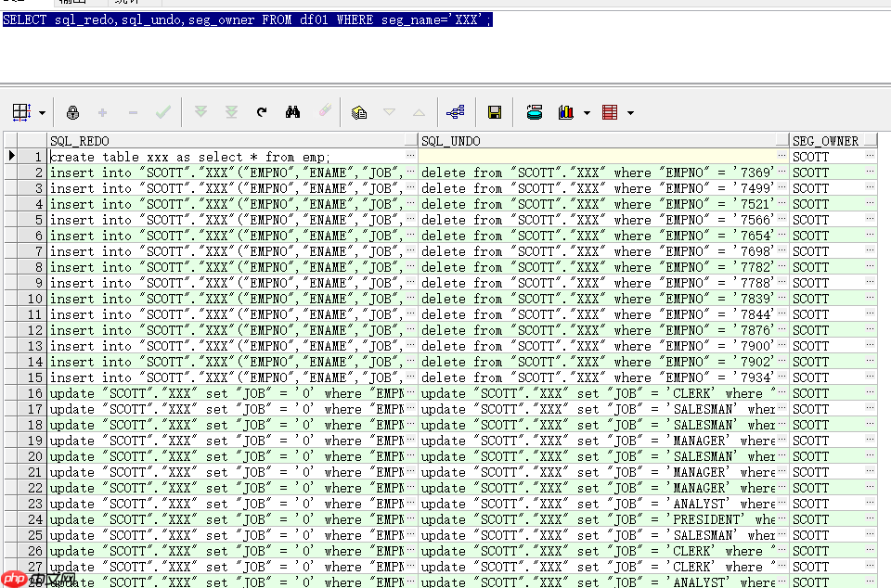Toggle the edit data lock icon
Image resolution: width=891 pixels, height=588 pixels.
tap(72, 112)
